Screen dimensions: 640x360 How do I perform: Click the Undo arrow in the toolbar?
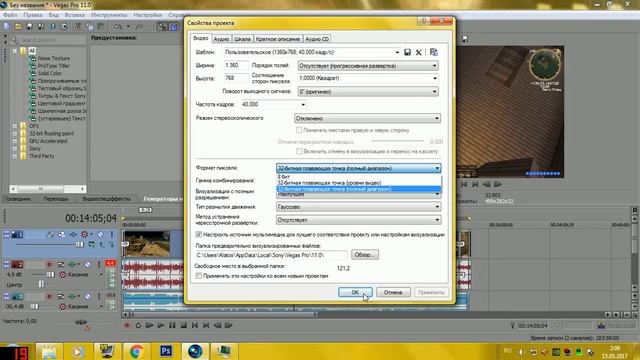click(x=118, y=27)
